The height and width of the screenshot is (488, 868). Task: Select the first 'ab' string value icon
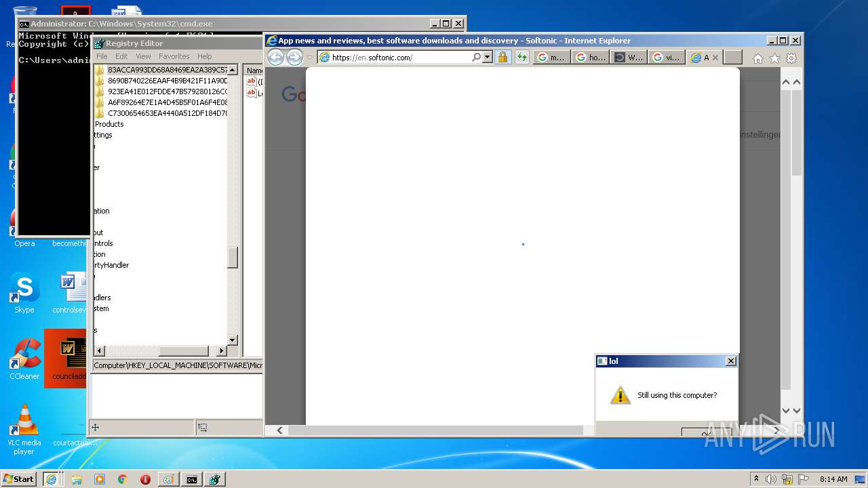click(251, 81)
